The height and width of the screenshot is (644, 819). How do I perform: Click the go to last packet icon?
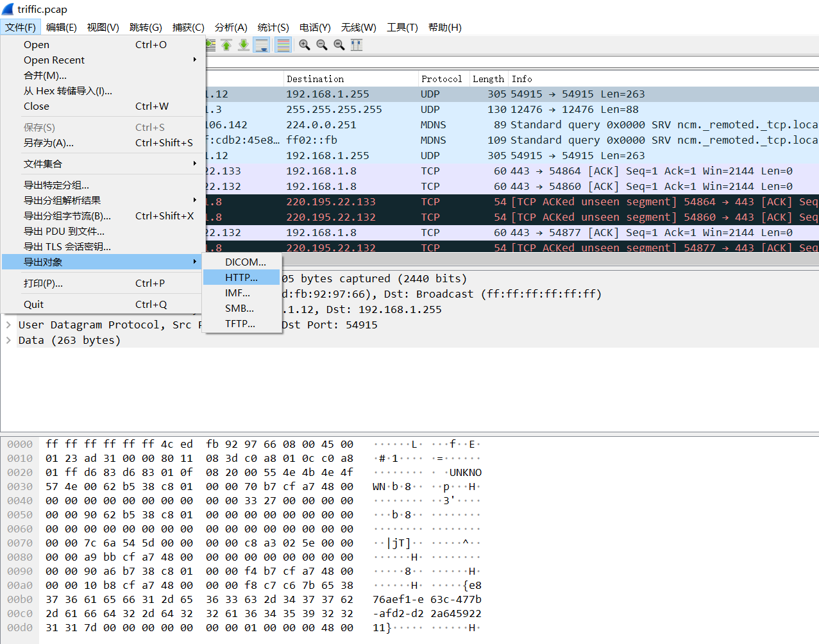[244, 45]
